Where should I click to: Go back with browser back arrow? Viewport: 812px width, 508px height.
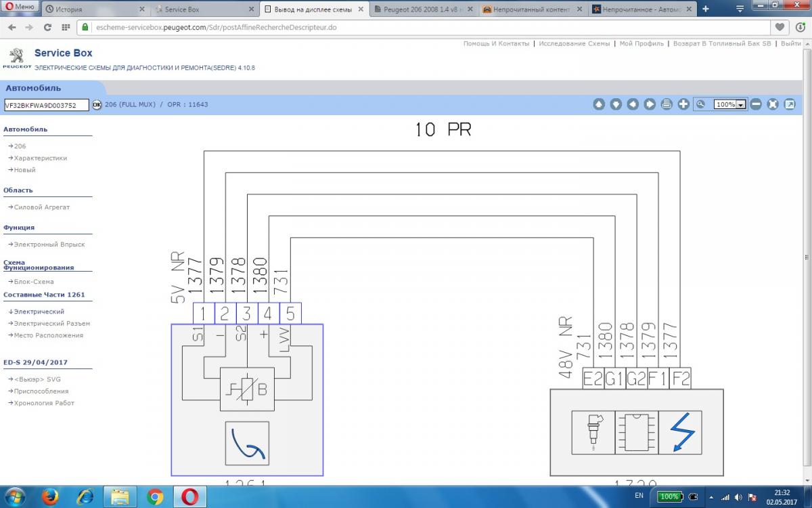12,28
